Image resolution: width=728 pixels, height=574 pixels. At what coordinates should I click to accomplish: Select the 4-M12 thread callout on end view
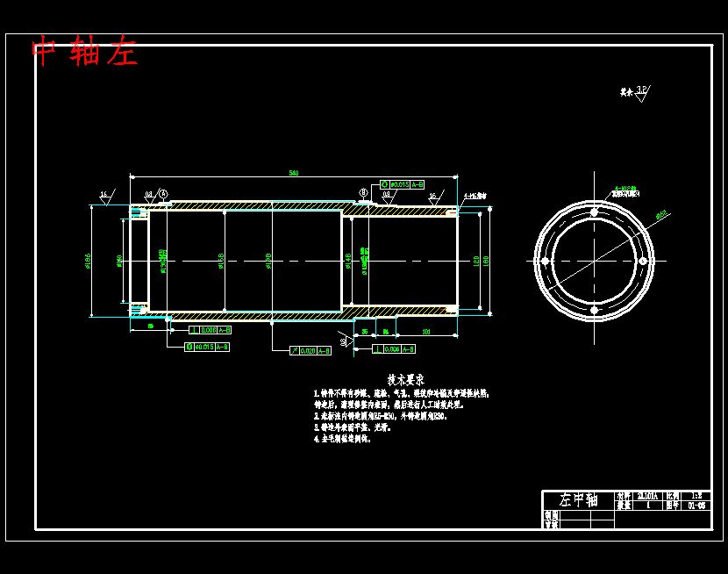[x=626, y=190]
